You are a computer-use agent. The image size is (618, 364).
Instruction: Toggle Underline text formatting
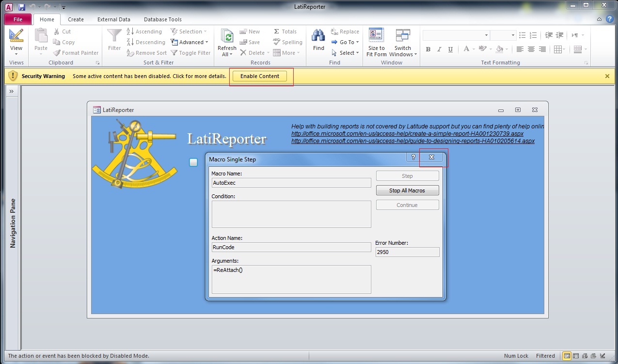tap(450, 49)
